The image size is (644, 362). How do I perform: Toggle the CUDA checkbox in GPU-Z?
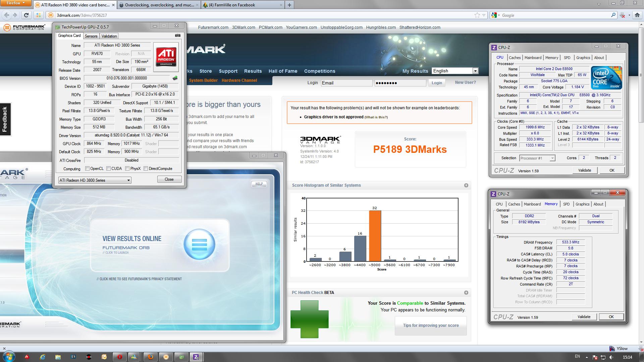tap(108, 169)
